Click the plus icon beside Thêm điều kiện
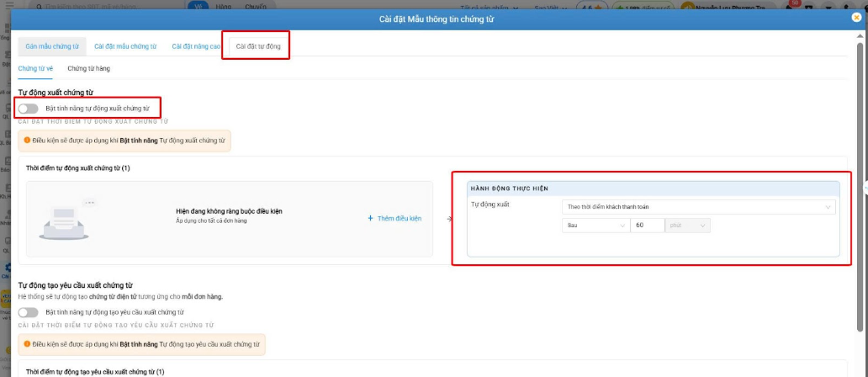Screen dimensions: 868x377 coord(370,219)
